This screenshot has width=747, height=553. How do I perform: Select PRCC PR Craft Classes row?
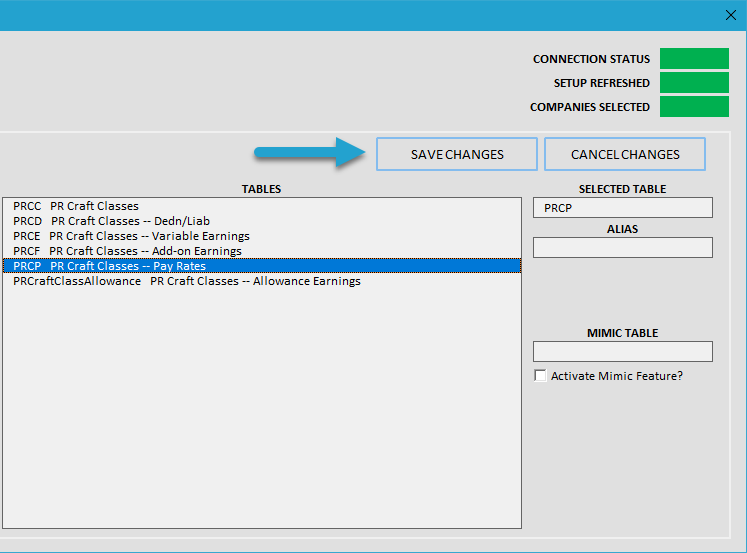click(x=262, y=206)
